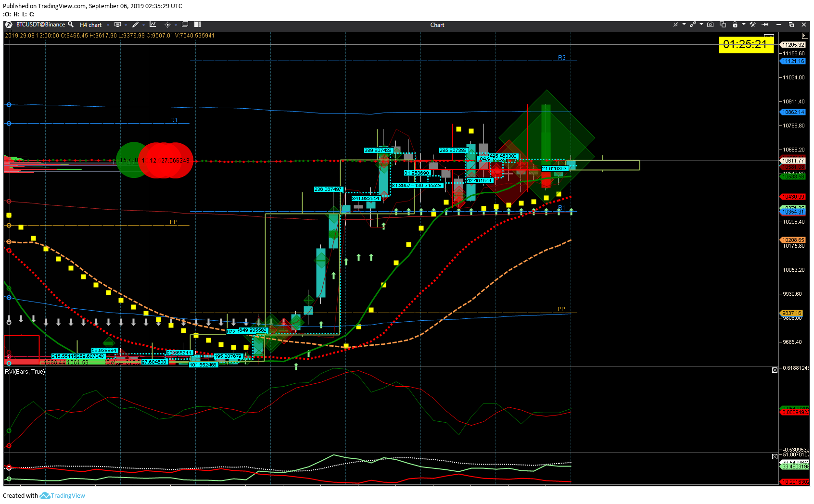
Task: Expand the dropdown arrow next to H4 chart
Action: click(108, 25)
